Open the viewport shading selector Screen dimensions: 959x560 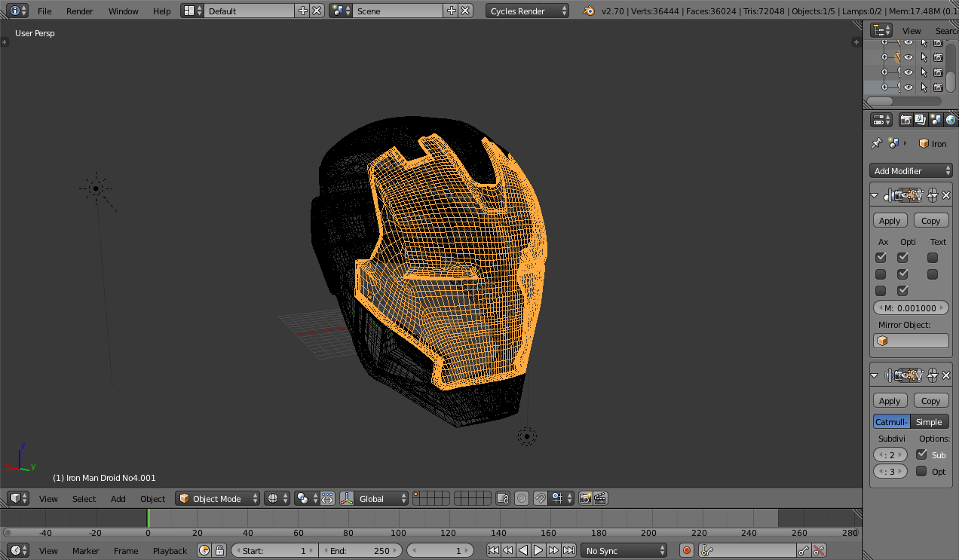[277, 498]
